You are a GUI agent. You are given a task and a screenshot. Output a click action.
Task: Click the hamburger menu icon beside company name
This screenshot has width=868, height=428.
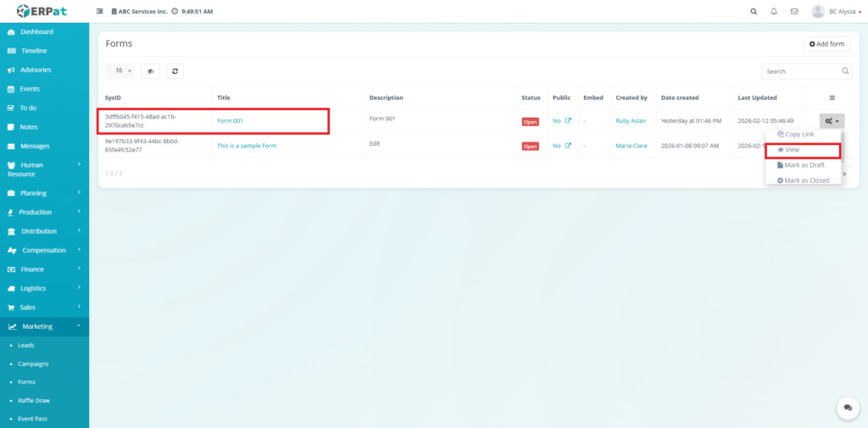(x=101, y=12)
